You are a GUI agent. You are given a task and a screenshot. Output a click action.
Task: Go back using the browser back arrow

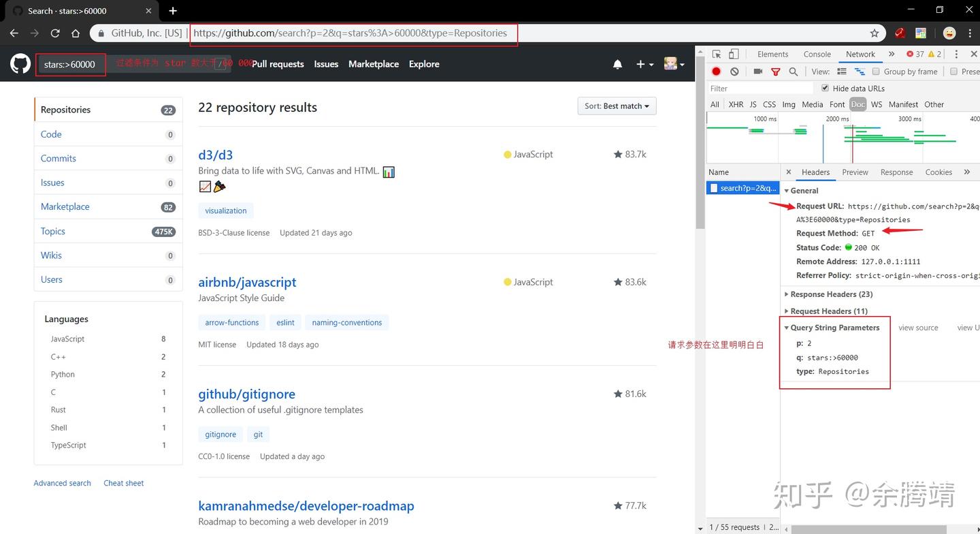[x=14, y=33]
